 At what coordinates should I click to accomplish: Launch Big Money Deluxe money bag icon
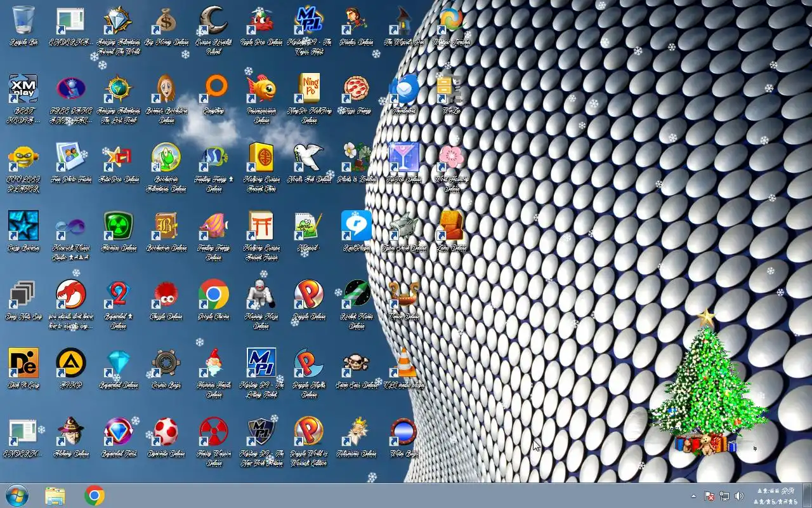[166, 20]
